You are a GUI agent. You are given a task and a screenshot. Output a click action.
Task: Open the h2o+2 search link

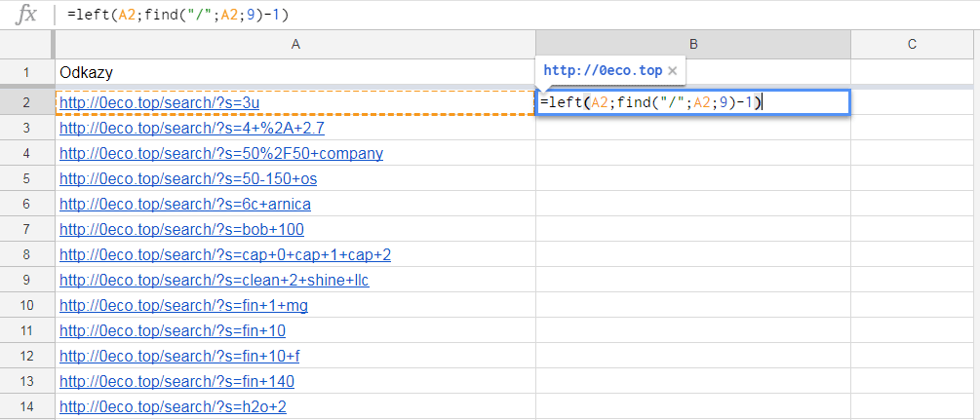[173, 406]
